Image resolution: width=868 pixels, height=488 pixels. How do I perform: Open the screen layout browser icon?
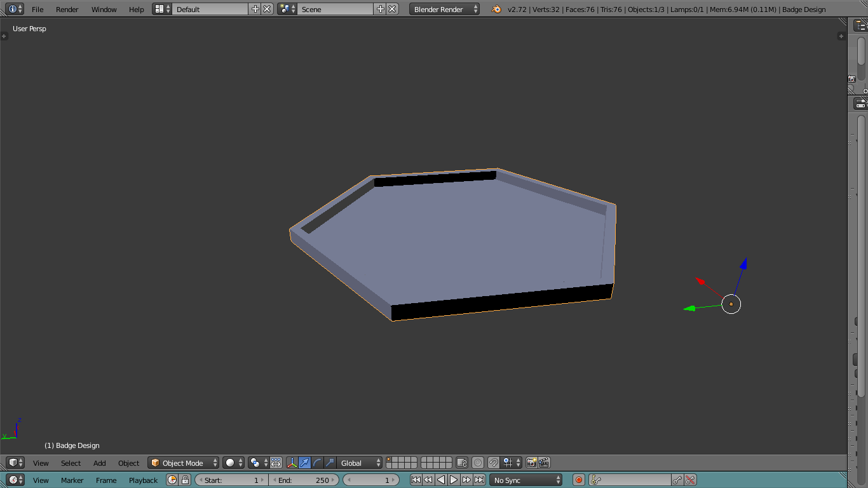tap(162, 9)
